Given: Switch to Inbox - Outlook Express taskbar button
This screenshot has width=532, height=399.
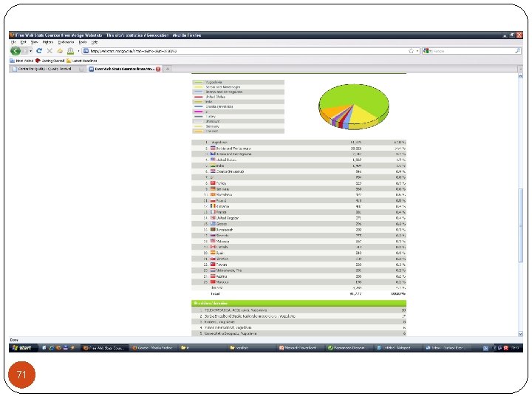Looking at the screenshot, I should coord(447,348).
